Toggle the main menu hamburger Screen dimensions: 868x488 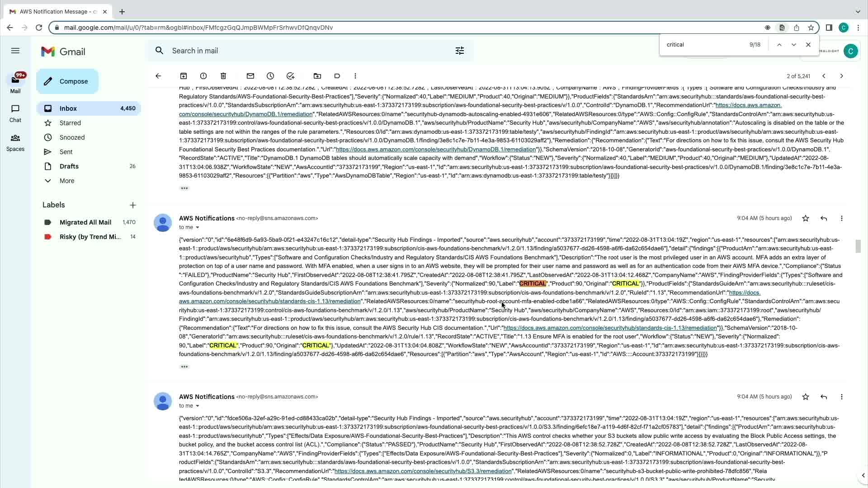[15, 51]
